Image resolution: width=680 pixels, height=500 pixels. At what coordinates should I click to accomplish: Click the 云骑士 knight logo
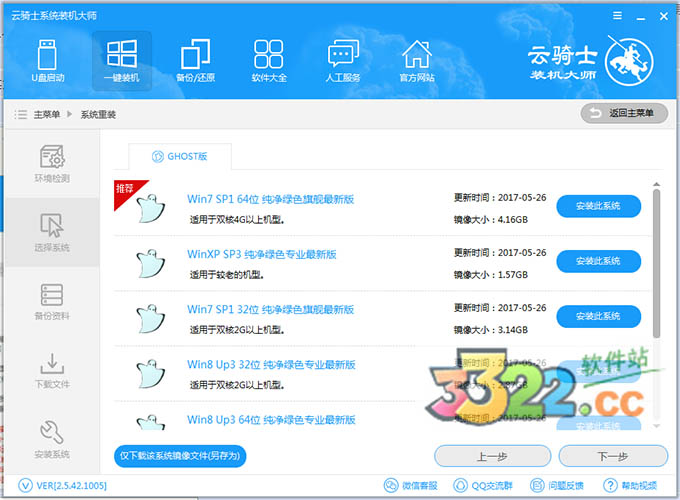click(x=629, y=61)
